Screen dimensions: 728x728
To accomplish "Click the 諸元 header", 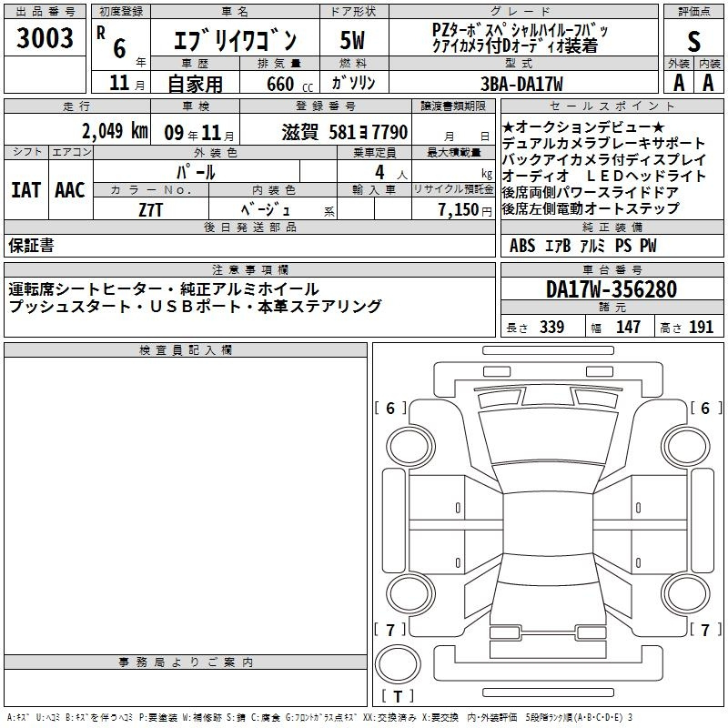I will coord(612,308).
